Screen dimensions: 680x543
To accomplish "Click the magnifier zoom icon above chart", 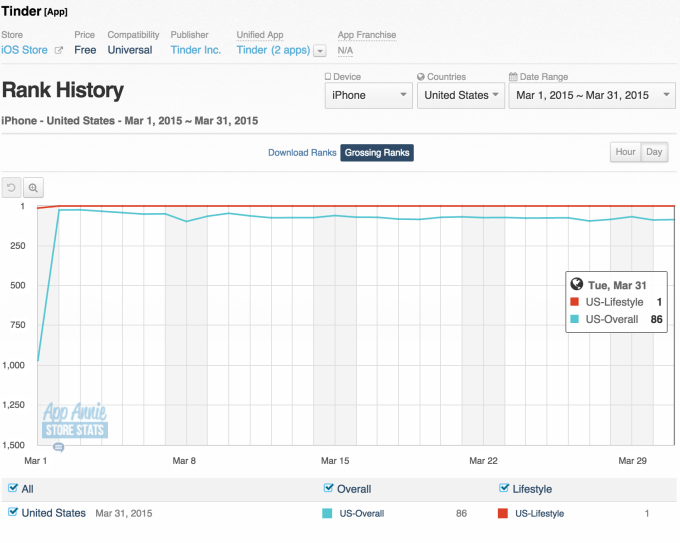I will (33, 187).
